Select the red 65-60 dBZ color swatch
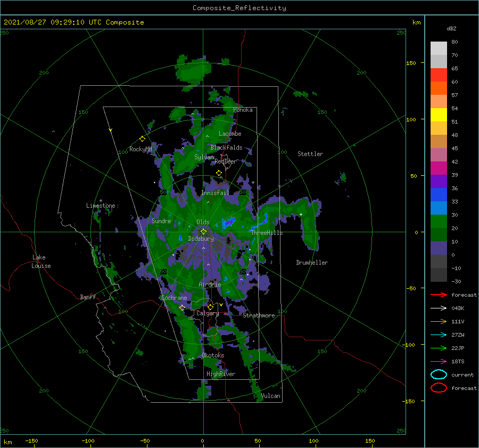The image size is (479, 448). pyautogui.click(x=439, y=75)
